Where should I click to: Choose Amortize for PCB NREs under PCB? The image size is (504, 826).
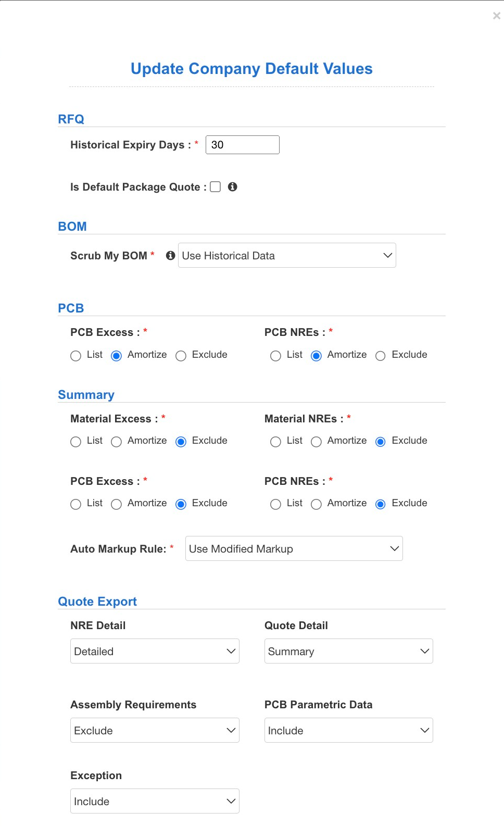[x=317, y=356]
